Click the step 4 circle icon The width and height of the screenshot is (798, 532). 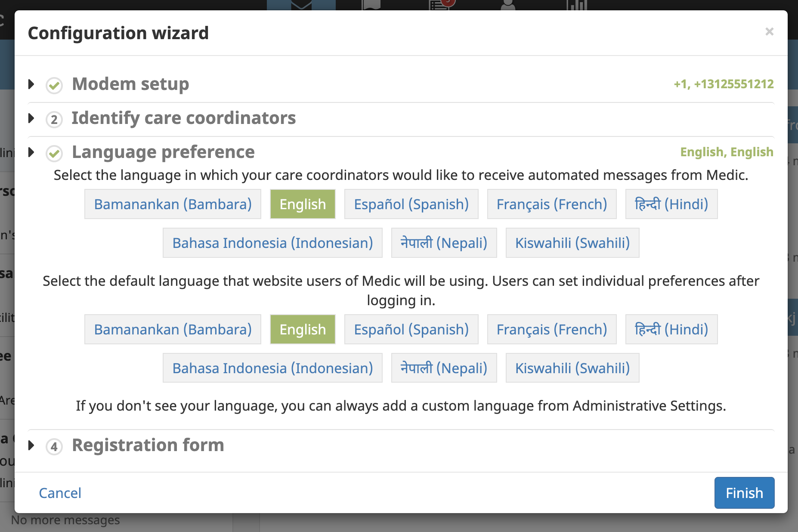click(53, 446)
